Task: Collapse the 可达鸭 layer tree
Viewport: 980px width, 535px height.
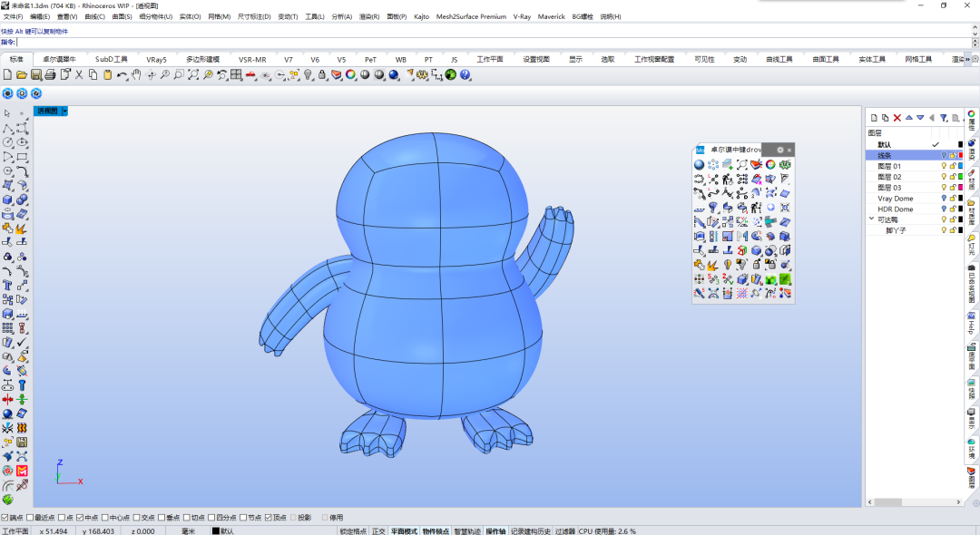Action: pyautogui.click(x=871, y=219)
